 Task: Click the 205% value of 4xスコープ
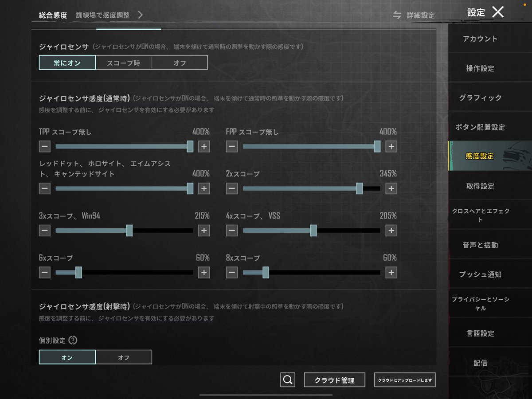388,216
